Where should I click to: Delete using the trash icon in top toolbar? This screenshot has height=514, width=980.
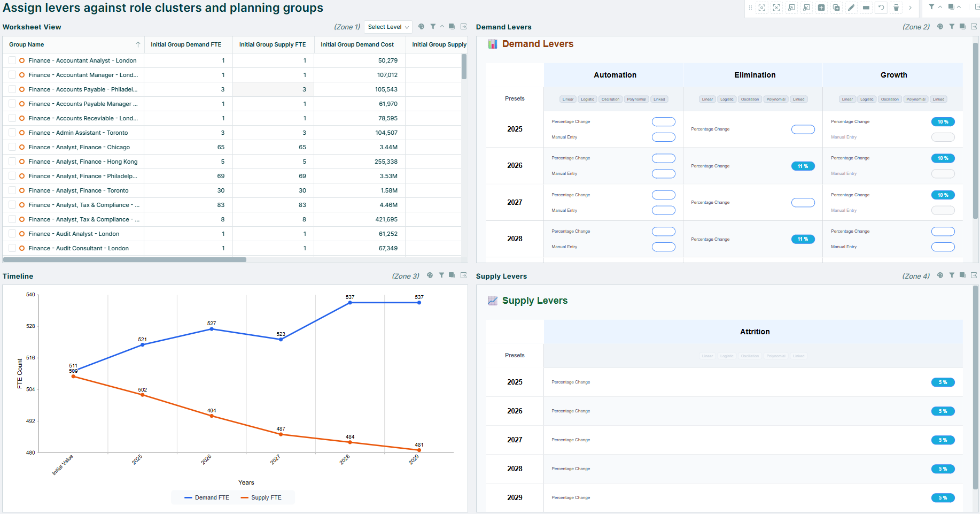(897, 8)
